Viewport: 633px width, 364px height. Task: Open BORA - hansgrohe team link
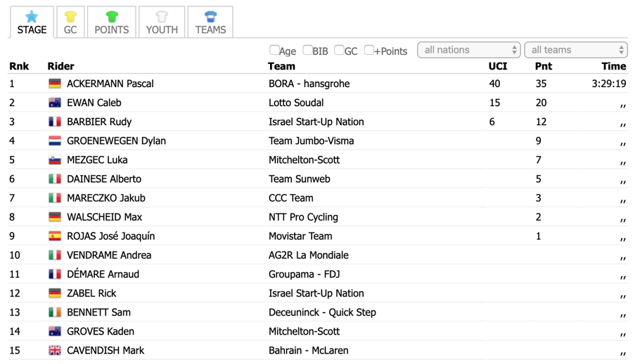coord(309,84)
